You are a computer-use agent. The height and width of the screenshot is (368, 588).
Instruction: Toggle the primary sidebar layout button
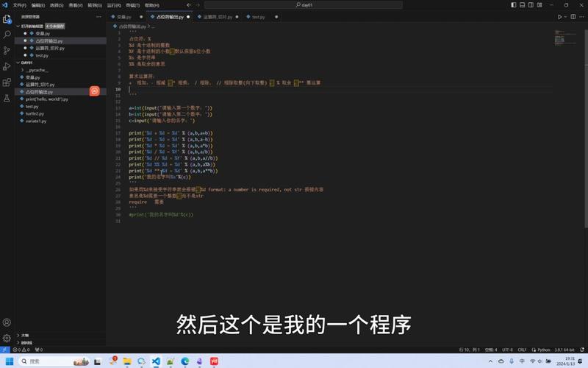click(513, 5)
